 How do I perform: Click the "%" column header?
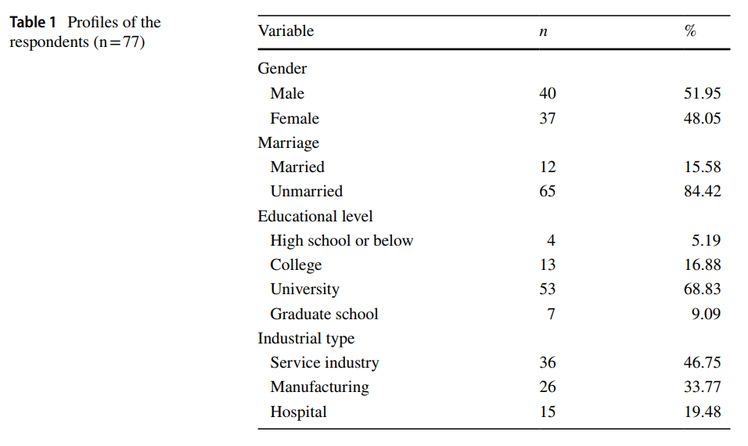pos(690,31)
